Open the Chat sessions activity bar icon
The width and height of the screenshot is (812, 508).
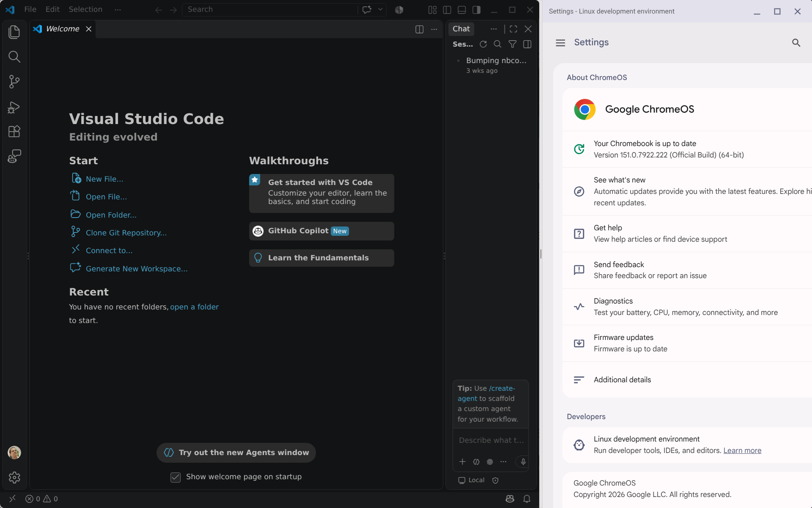(14, 157)
